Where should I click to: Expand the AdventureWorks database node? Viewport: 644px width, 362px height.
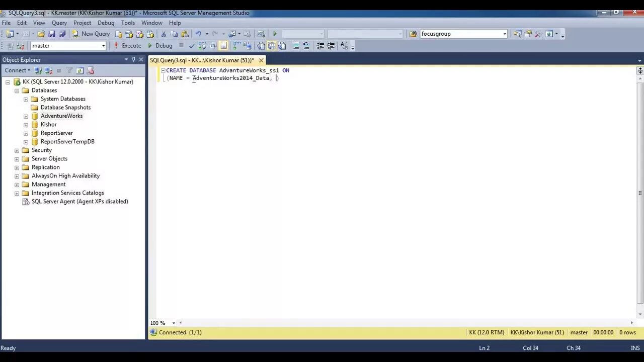point(26,116)
